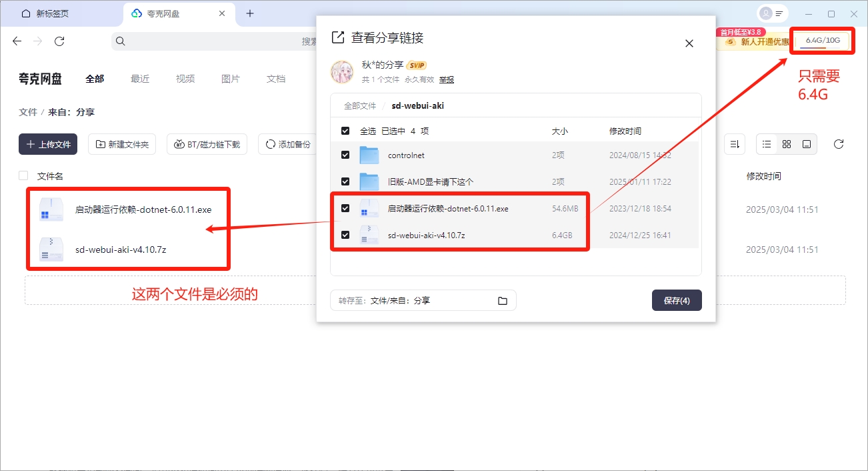Click the 举报 report link
868x471 pixels.
click(x=446, y=79)
